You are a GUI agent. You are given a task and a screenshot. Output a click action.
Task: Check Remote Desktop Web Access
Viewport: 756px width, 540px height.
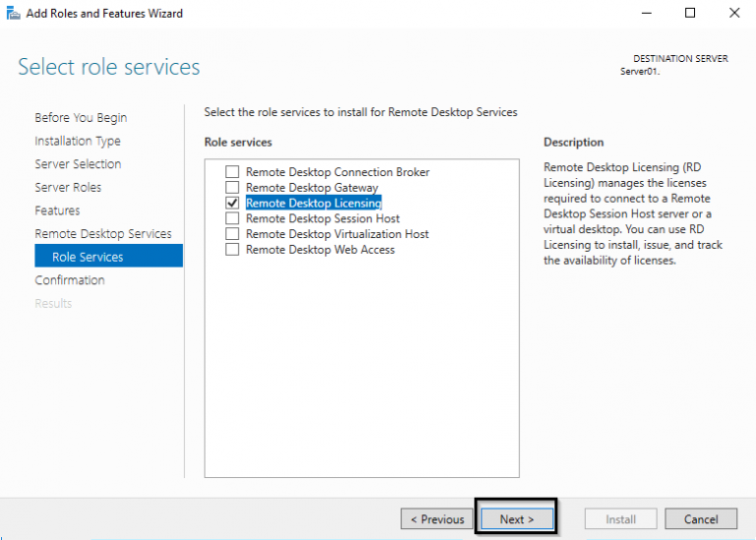point(232,250)
